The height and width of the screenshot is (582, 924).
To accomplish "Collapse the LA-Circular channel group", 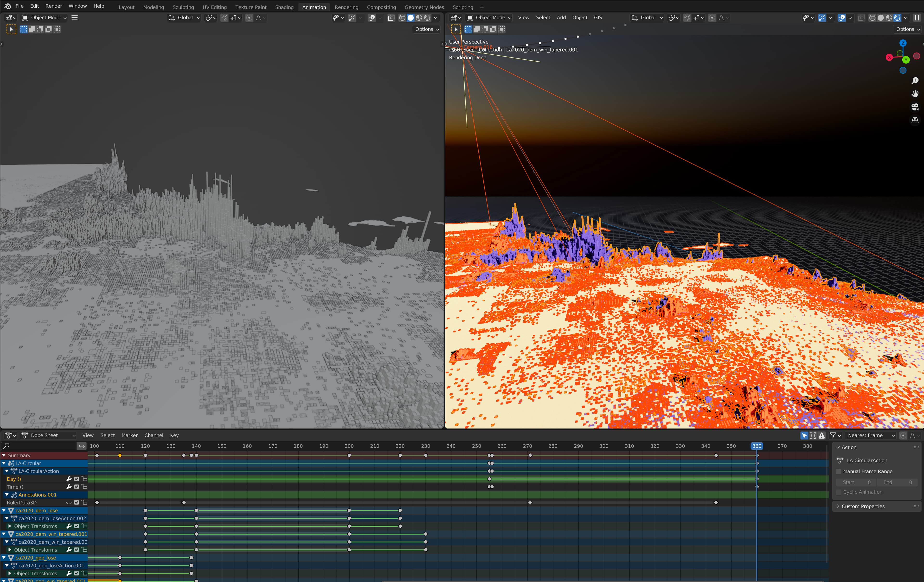I will pyautogui.click(x=4, y=463).
